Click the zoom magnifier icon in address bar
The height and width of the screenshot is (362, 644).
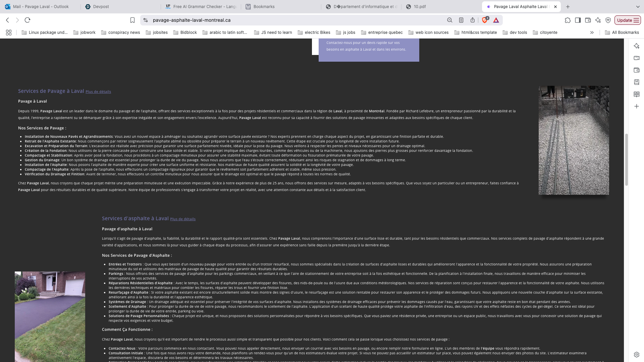[x=450, y=20]
